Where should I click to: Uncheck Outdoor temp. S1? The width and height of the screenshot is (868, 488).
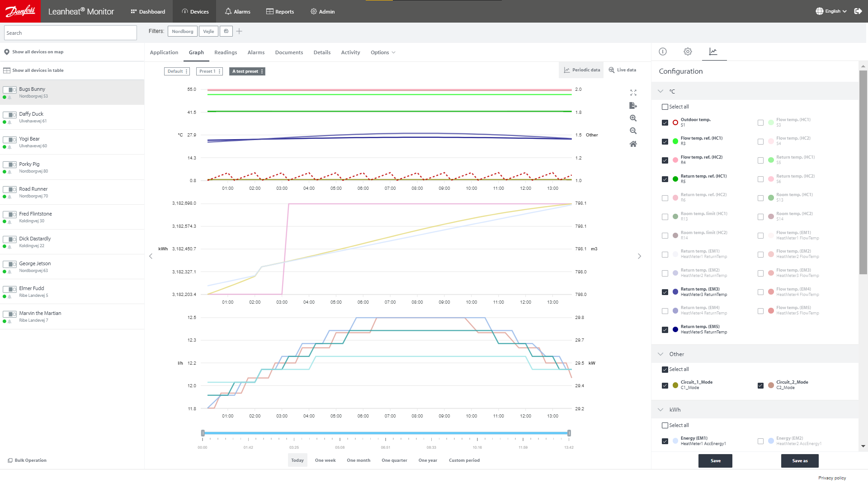(665, 122)
